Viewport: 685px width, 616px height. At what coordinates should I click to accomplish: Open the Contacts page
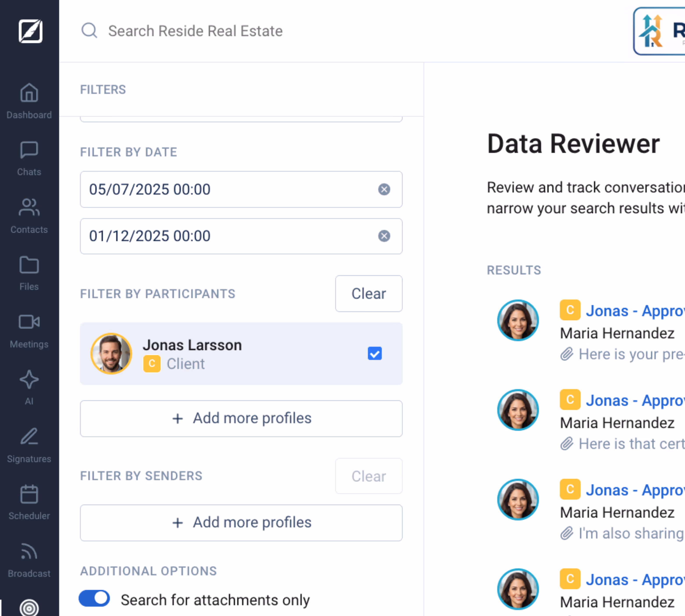(29, 215)
